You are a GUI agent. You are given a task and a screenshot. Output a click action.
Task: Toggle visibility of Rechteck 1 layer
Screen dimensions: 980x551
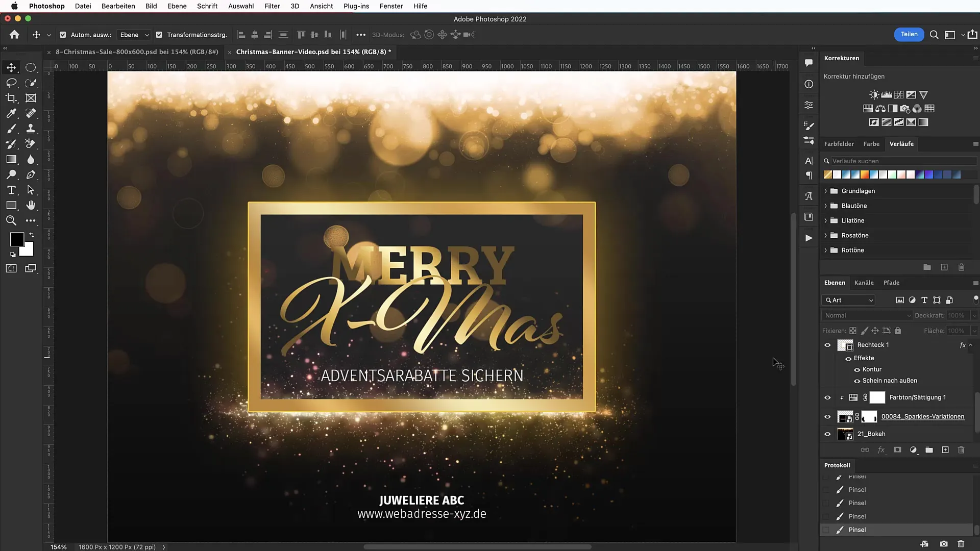(x=827, y=345)
